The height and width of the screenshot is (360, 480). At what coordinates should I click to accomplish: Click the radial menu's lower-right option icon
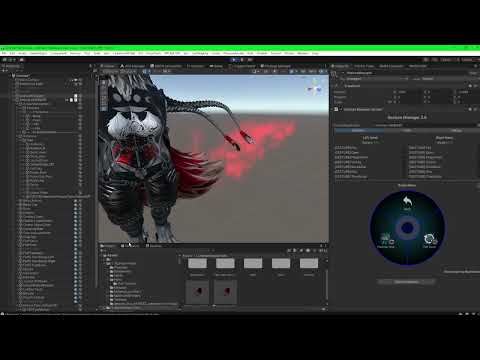tap(429, 240)
